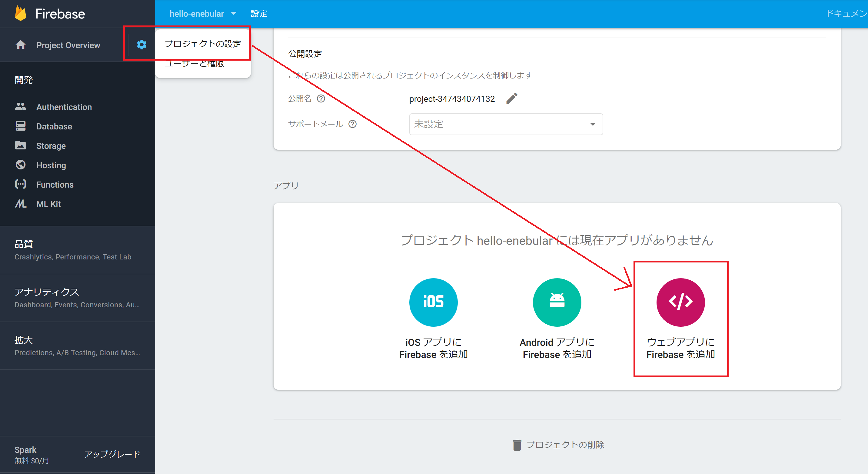Click the Project Overview home icon
The image size is (868, 474).
coord(21,45)
